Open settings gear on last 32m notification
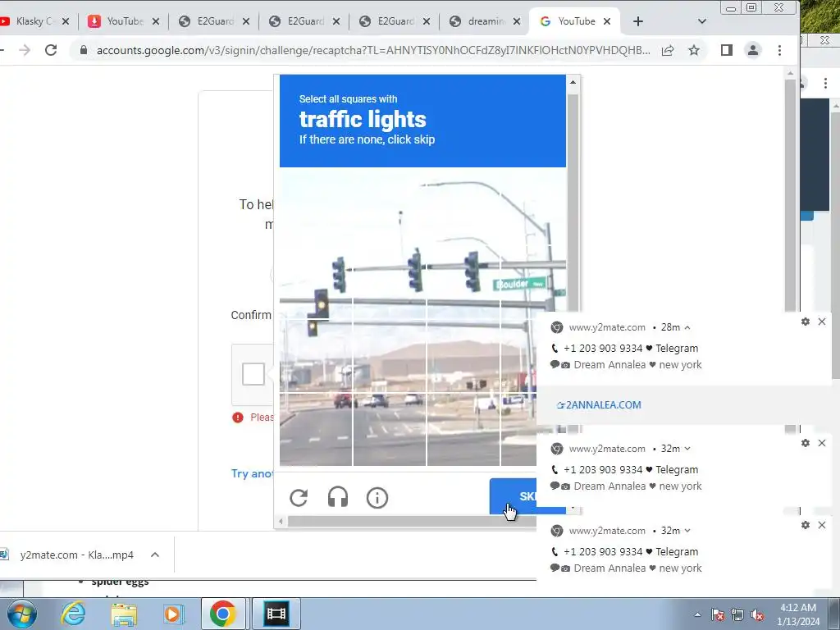This screenshot has height=630, width=840. pos(806,525)
